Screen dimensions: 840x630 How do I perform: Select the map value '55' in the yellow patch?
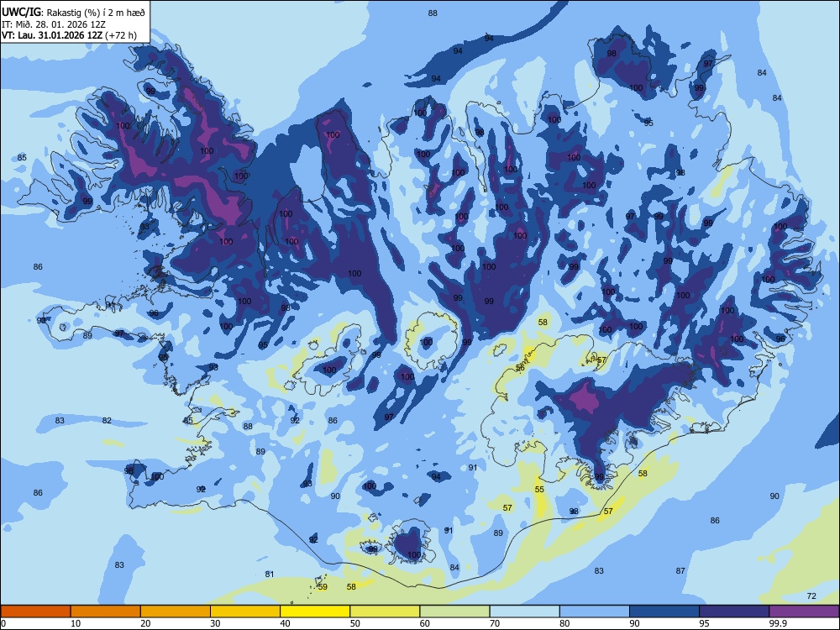pyautogui.click(x=539, y=489)
